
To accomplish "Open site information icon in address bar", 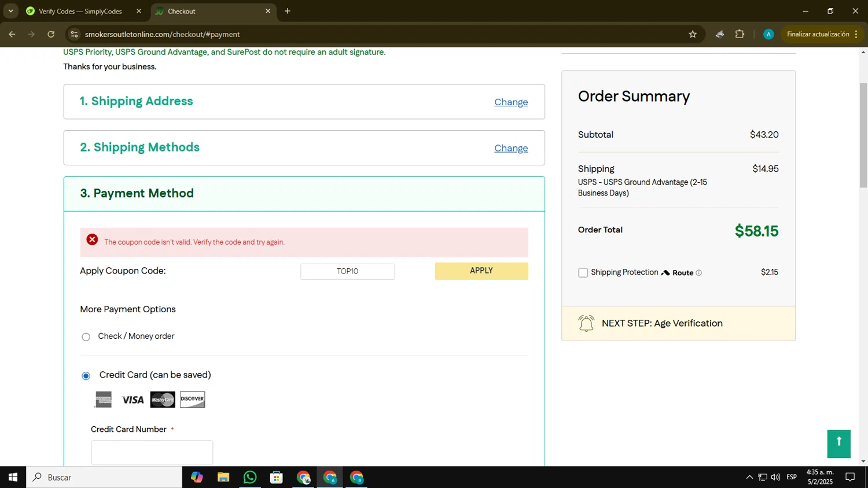I will pyautogui.click(x=74, y=34).
